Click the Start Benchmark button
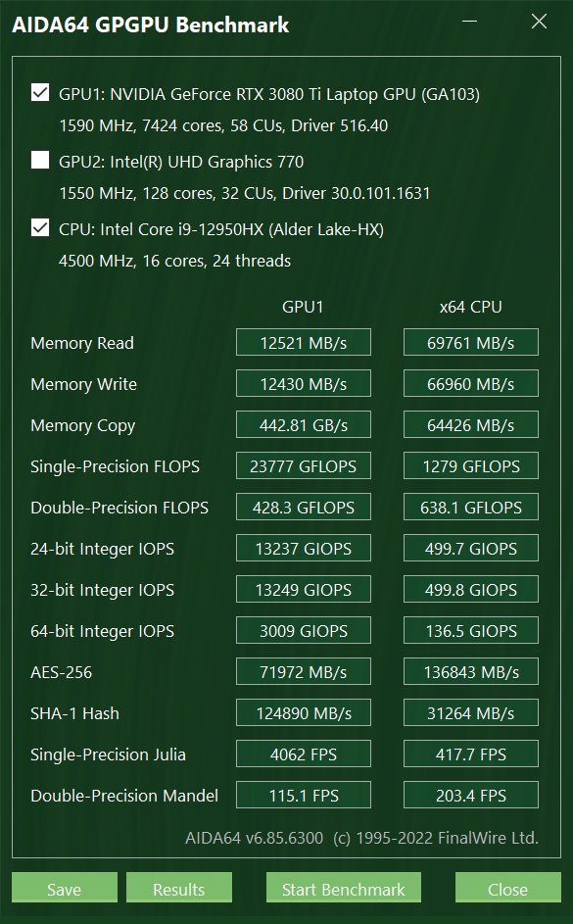Viewport: 573px width, 924px height. [x=342, y=888]
